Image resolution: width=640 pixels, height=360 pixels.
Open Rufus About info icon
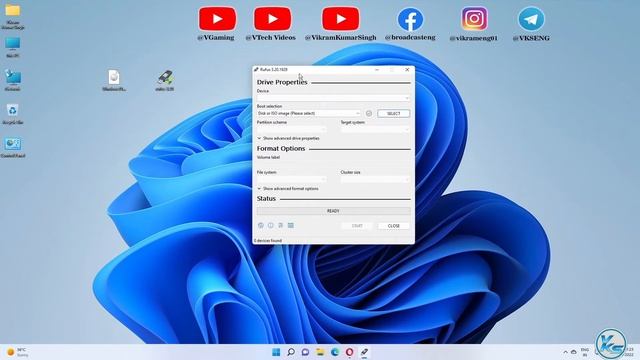[x=271, y=225]
